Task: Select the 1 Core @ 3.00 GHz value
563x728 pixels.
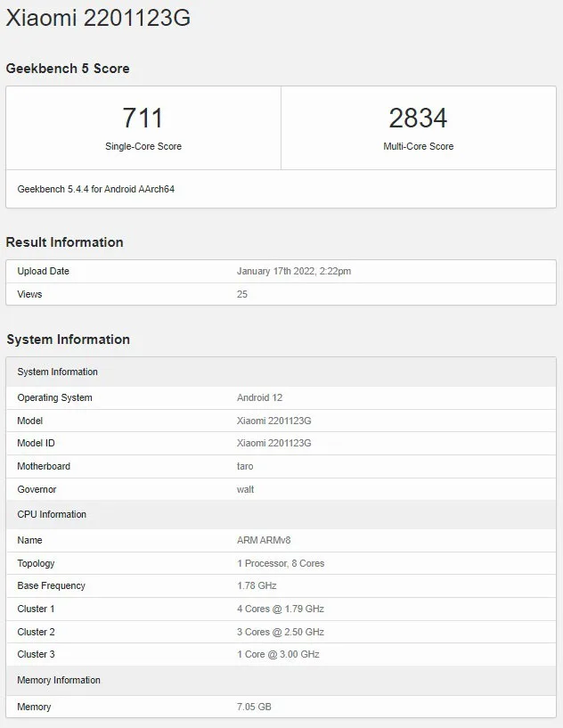Action: pos(278,654)
